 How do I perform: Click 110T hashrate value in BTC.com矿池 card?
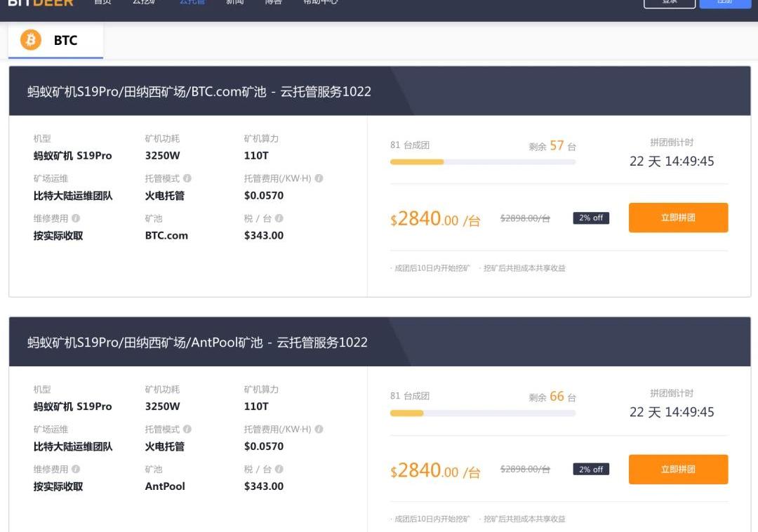tap(256, 156)
